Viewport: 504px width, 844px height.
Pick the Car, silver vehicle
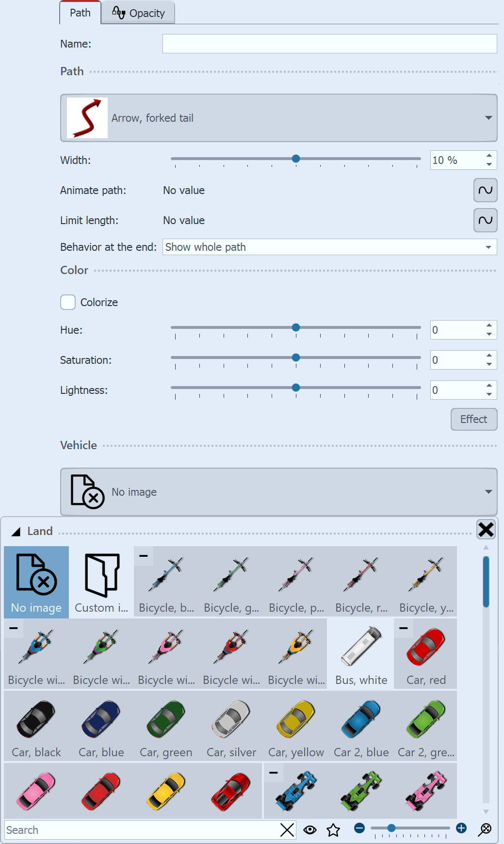click(x=231, y=726)
